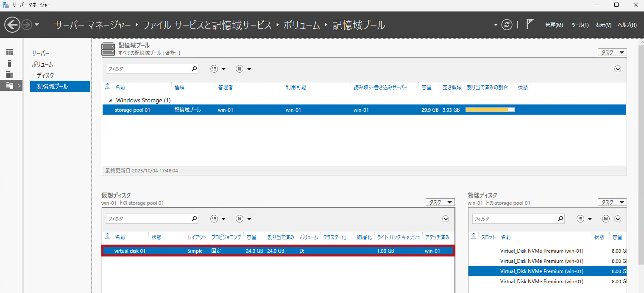Open the 管理(M) menu
Image resolution: width=644 pixels, height=293 pixels.
(554, 25)
